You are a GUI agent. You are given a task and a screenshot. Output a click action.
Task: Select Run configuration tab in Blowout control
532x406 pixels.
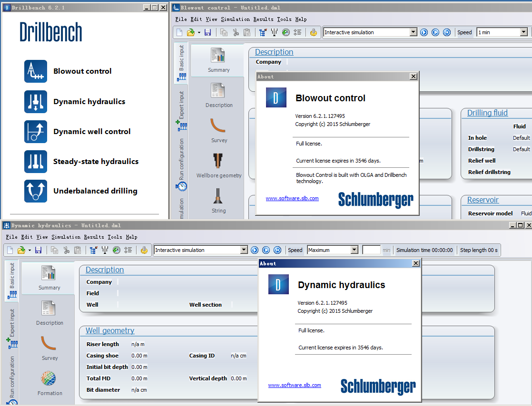tap(181, 164)
